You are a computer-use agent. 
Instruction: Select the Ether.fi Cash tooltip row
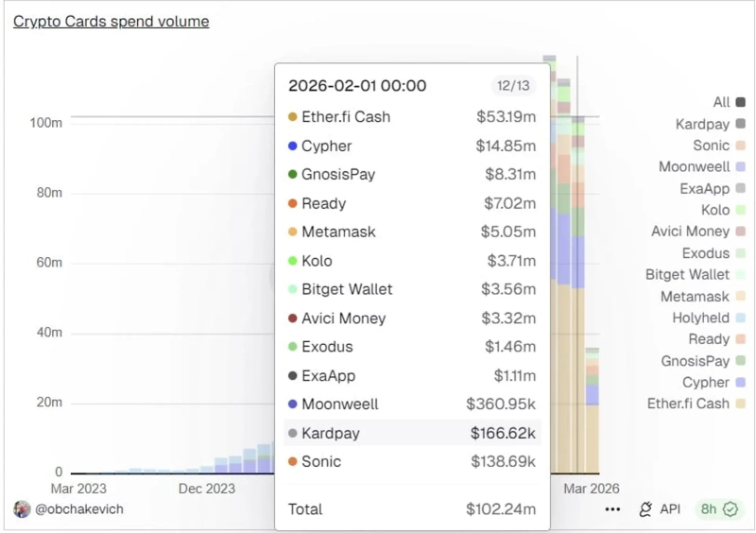click(x=411, y=117)
